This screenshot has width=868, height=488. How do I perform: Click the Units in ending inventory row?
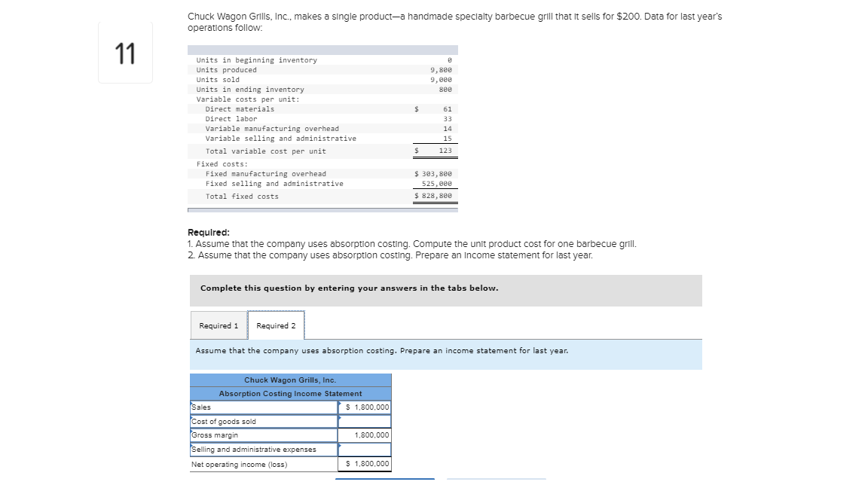(x=322, y=90)
